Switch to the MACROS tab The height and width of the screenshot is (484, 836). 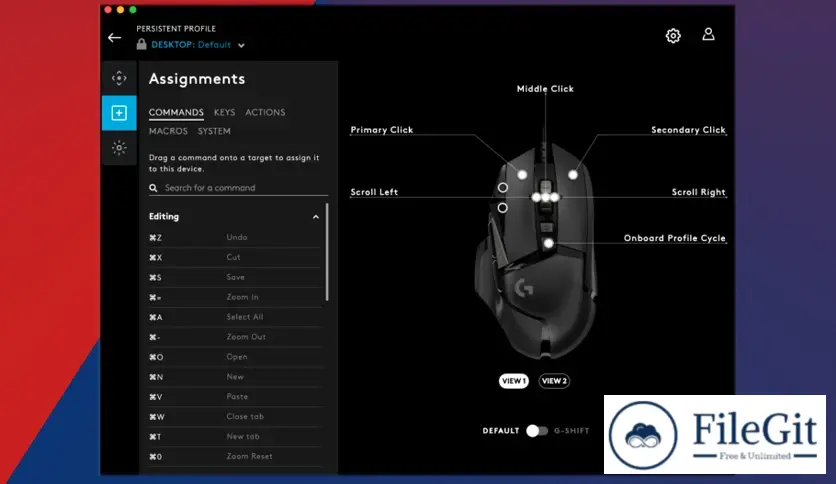click(x=168, y=131)
